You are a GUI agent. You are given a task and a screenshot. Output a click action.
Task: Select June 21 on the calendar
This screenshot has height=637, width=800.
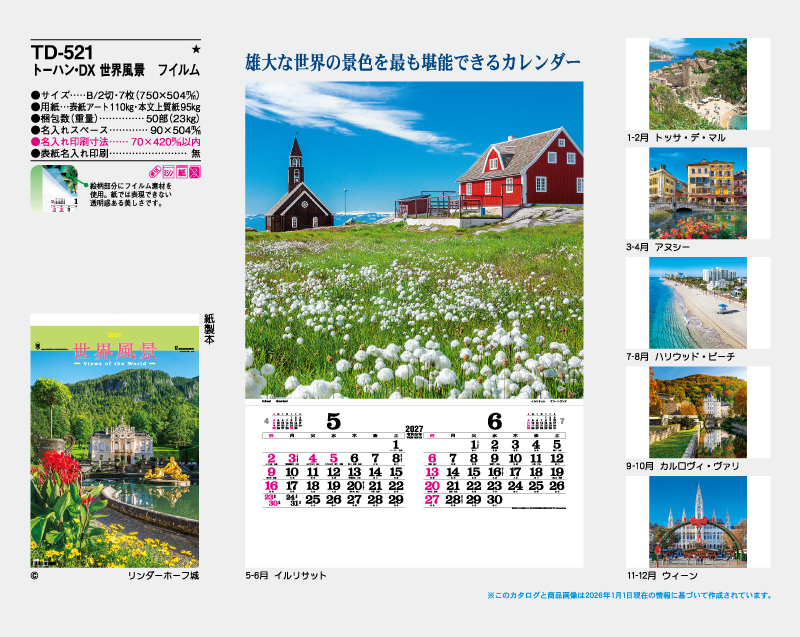point(453,486)
